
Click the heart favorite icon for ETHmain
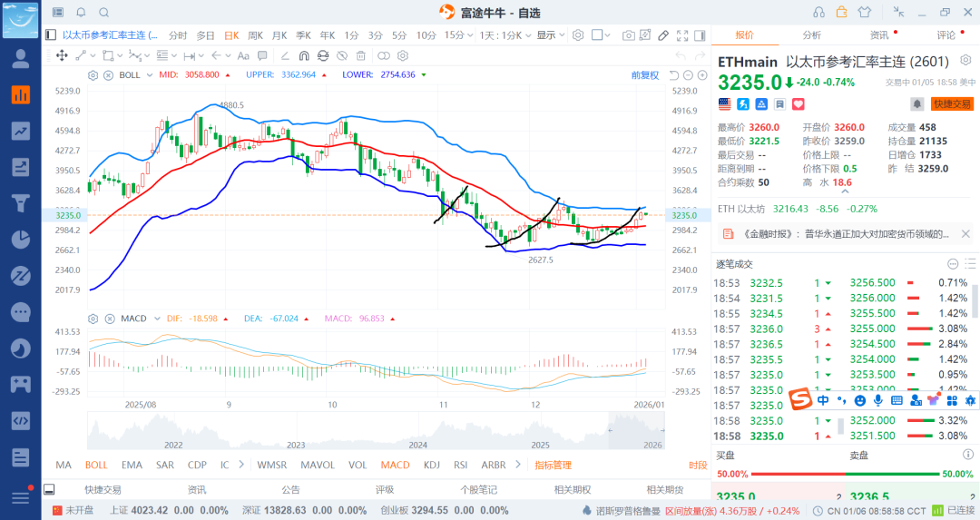coord(799,104)
